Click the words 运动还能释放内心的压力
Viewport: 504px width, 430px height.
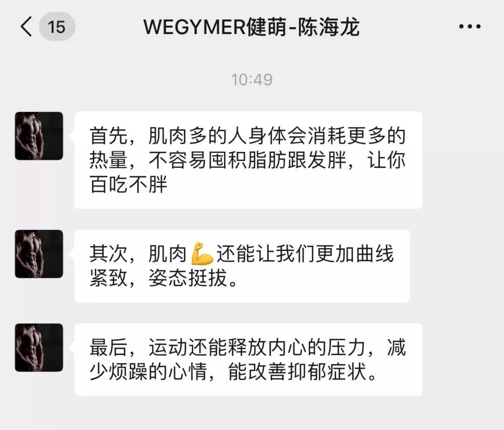[x=257, y=347]
